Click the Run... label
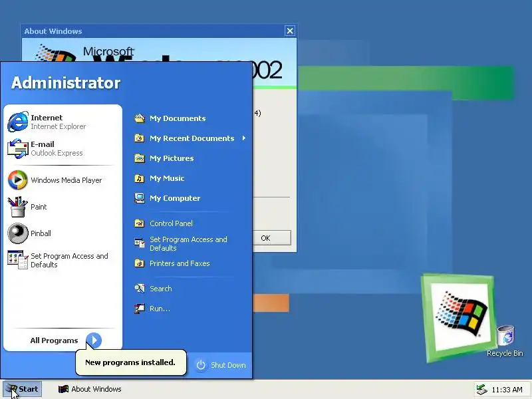The height and width of the screenshot is (399, 532). 160,309
